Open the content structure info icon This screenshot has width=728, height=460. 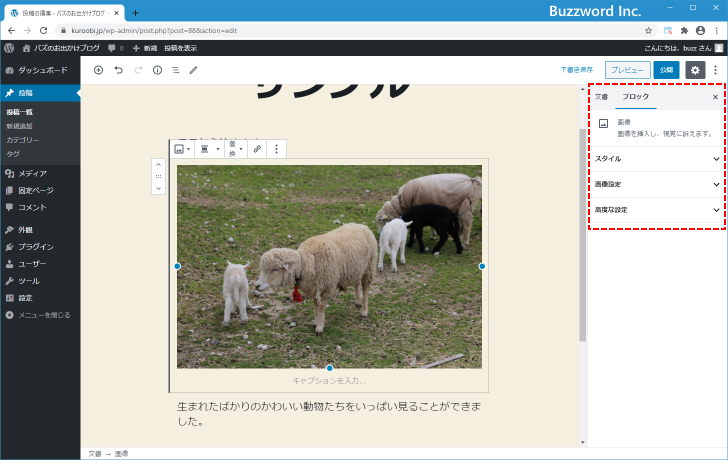pyautogui.click(x=157, y=70)
